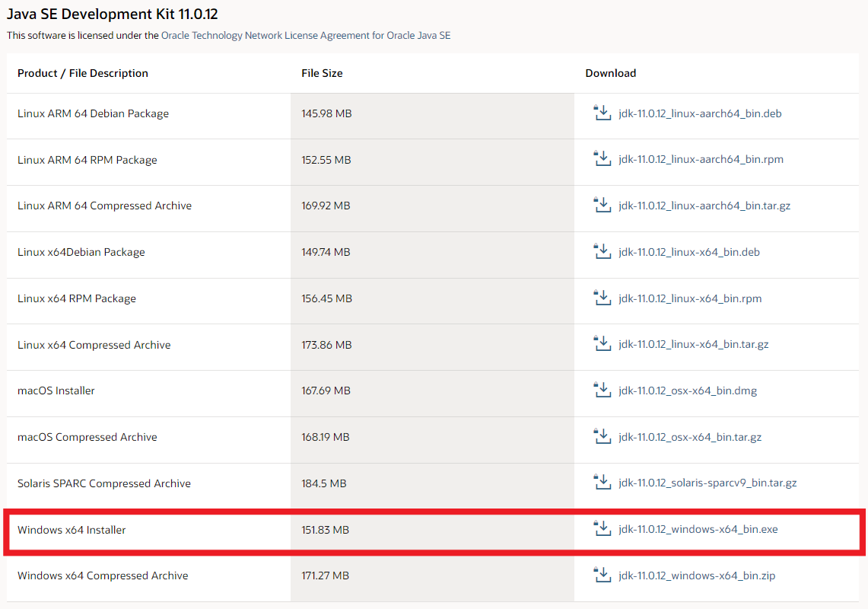The width and height of the screenshot is (868, 609).
Task: Download jdk-11.0.12_osx-x64_bin.tar.gz link
Action: click(690, 437)
